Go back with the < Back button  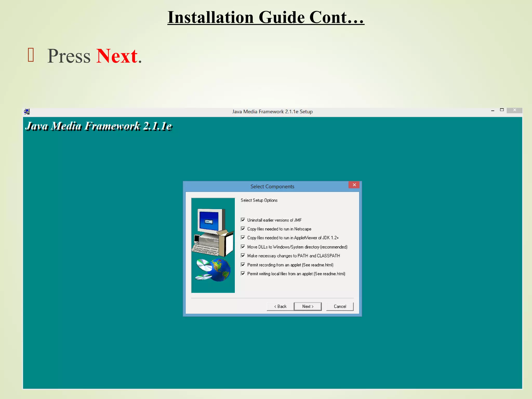tap(280, 306)
